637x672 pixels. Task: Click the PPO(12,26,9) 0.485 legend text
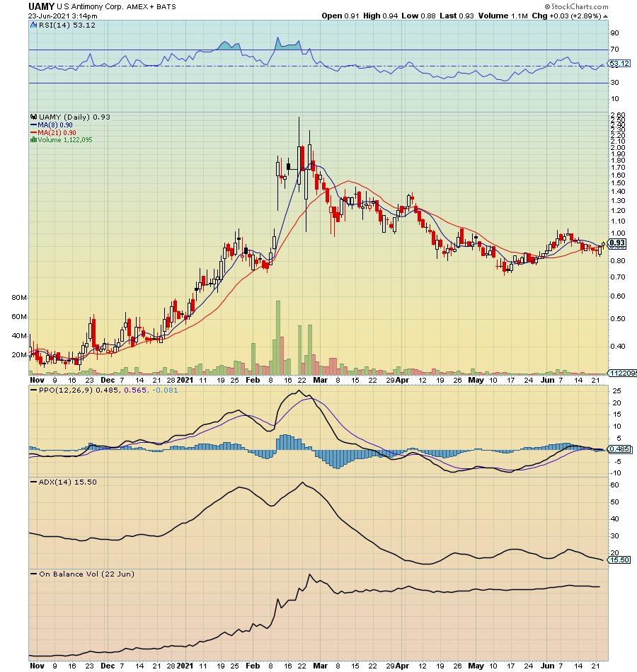(x=78, y=390)
